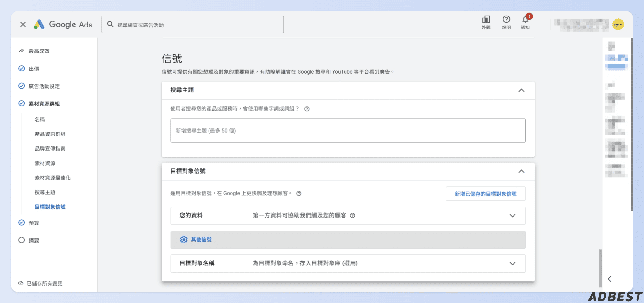Click the ADBEST account avatar
This screenshot has width=644, height=303.
click(x=618, y=25)
